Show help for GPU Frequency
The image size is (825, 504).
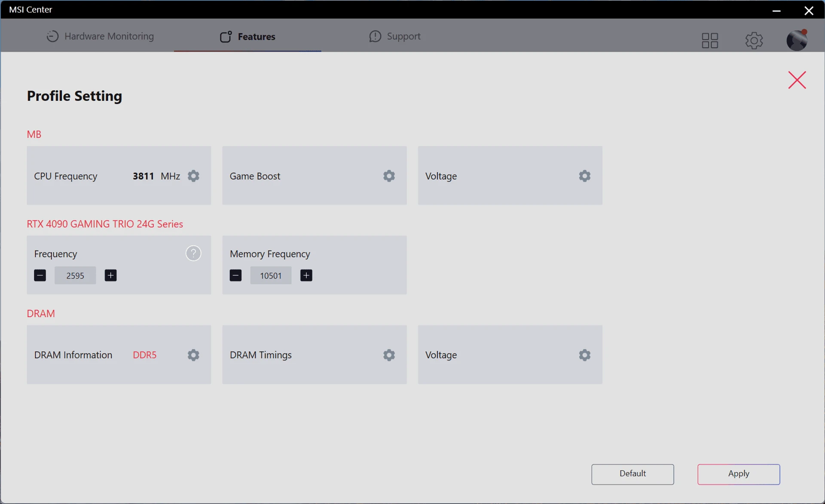193,254
